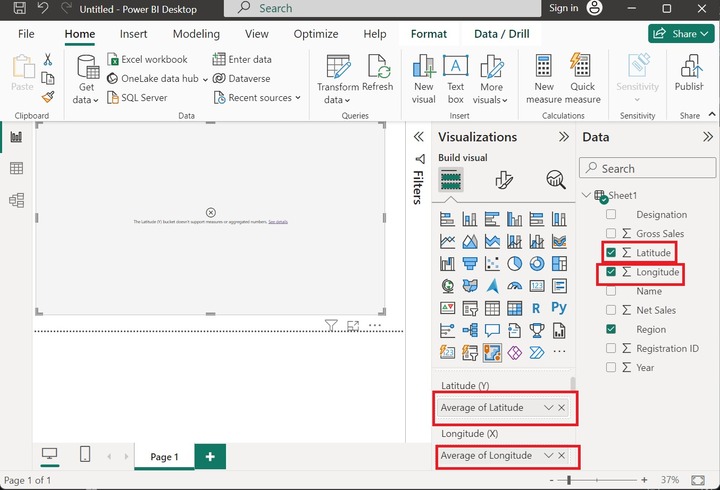Select the Map globe visual icon
The image size is (720, 490).
coord(448,286)
